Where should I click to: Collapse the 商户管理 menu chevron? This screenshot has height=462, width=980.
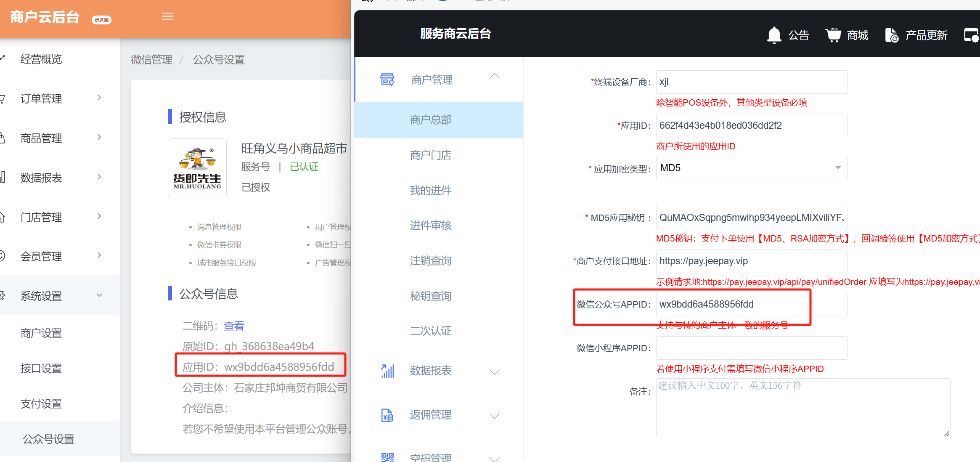(494, 77)
